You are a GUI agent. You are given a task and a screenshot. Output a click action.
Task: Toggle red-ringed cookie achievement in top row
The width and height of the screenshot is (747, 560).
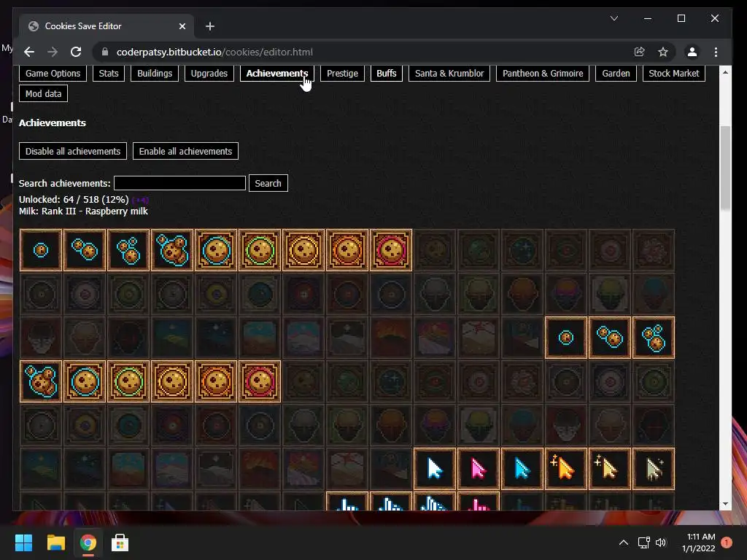pos(391,250)
